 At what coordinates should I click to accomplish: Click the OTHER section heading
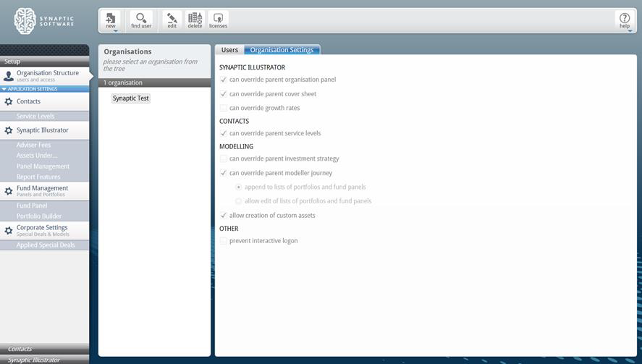(229, 229)
